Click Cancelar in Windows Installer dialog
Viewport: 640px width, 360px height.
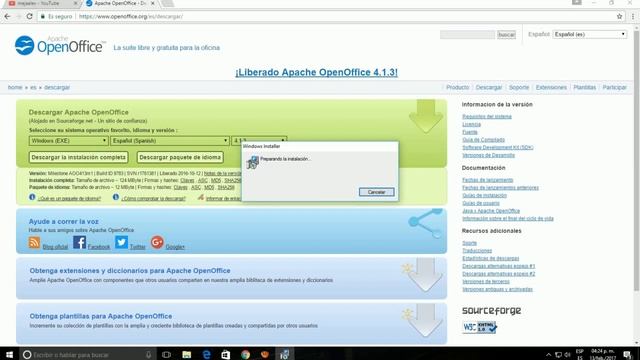tap(376, 192)
